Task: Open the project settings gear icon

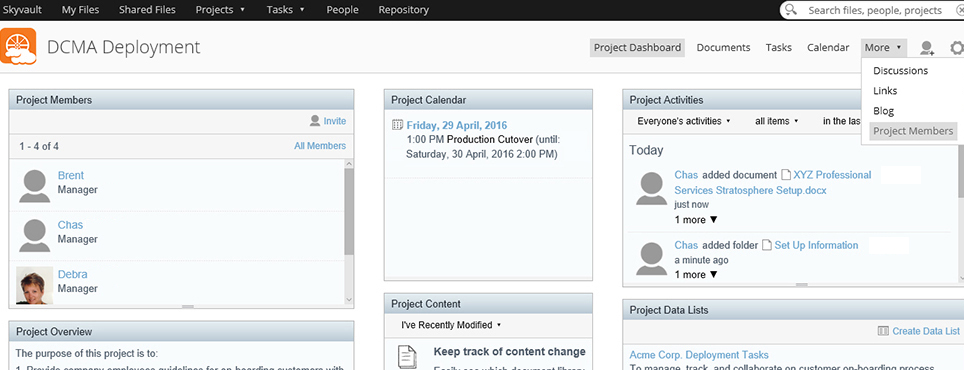Action: 957,48
